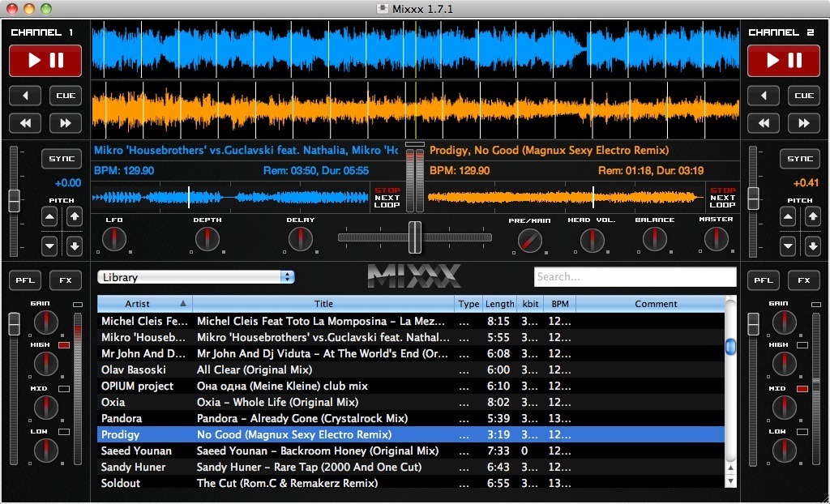Click Channel 1 CUE button
This screenshot has height=504, width=830.
tap(66, 96)
